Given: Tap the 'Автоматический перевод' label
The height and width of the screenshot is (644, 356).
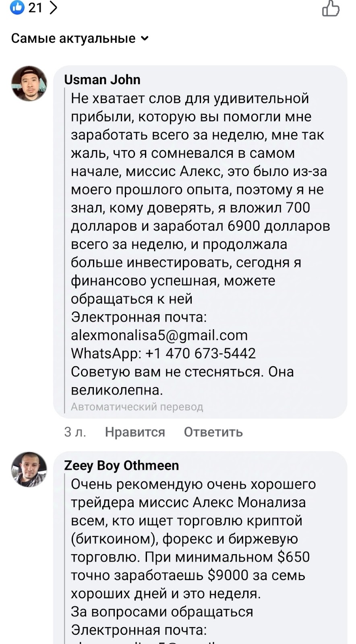Looking at the screenshot, I should click(137, 407).
